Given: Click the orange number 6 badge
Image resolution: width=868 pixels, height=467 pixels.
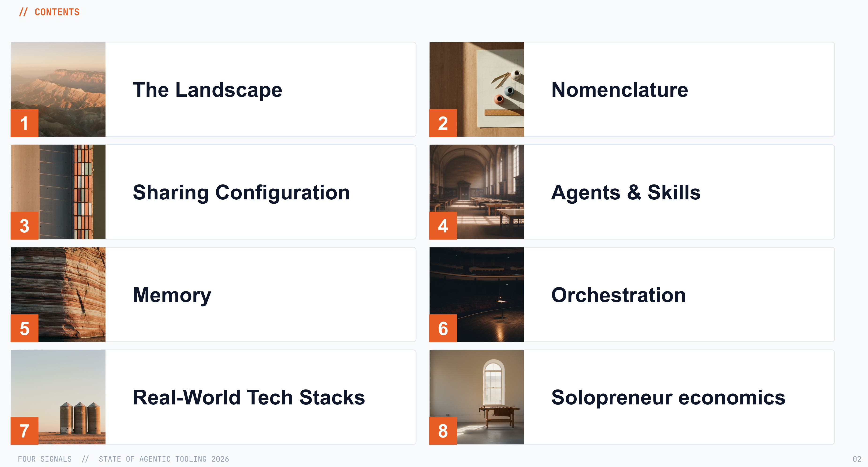Looking at the screenshot, I should tap(443, 328).
